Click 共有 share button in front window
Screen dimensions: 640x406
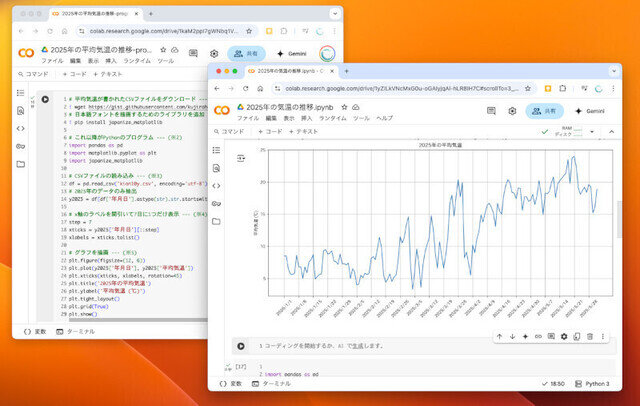coord(544,111)
